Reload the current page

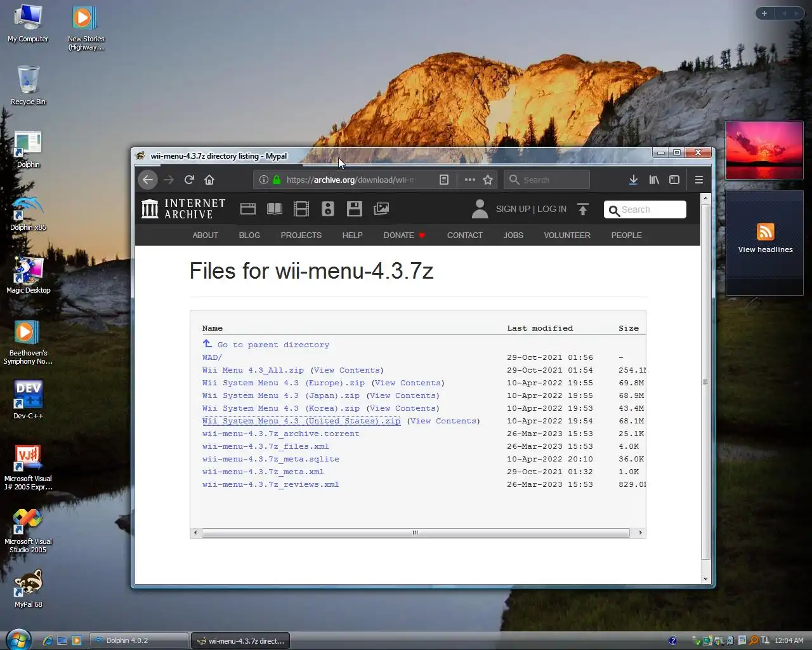189,180
